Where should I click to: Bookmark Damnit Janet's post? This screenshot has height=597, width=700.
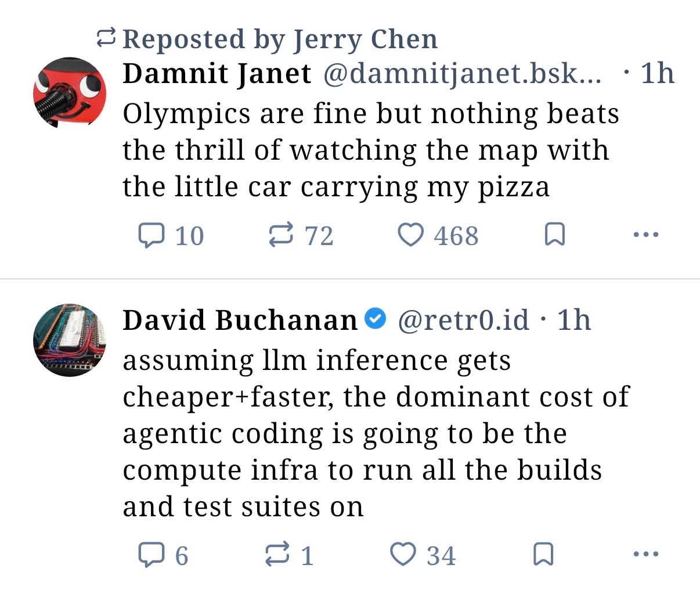tap(555, 235)
